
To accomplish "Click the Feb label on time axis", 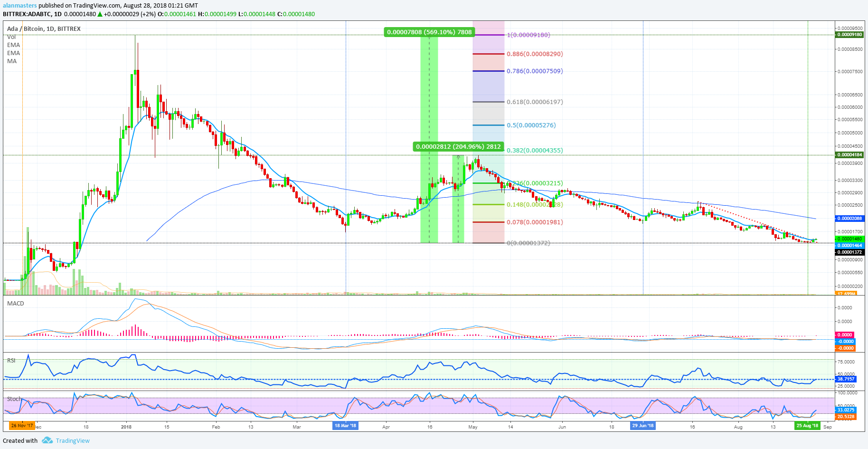I will [216, 427].
